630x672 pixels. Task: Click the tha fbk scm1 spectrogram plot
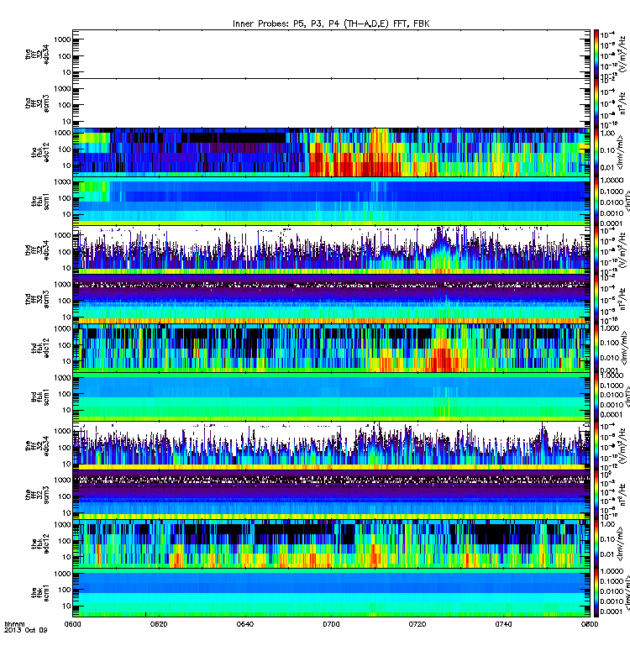pos(331,201)
